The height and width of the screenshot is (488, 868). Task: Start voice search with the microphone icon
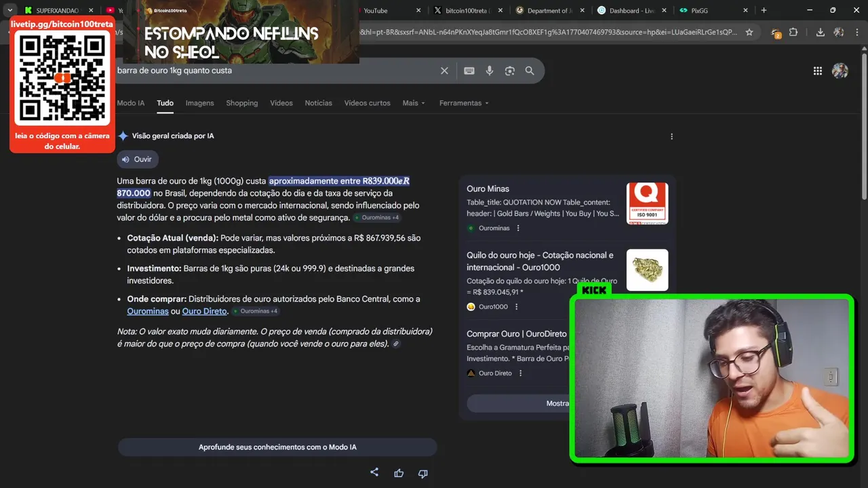coord(489,70)
